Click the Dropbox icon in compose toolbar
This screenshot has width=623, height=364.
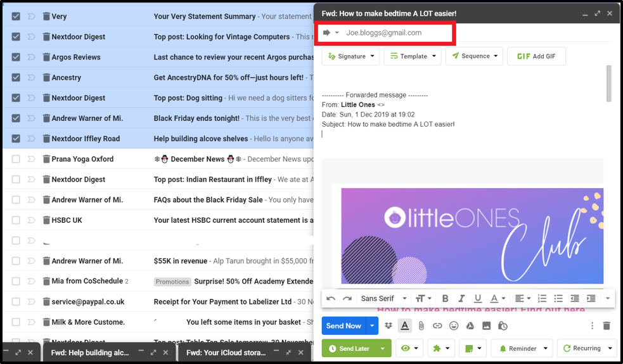pyautogui.click(x=389, y=326)
